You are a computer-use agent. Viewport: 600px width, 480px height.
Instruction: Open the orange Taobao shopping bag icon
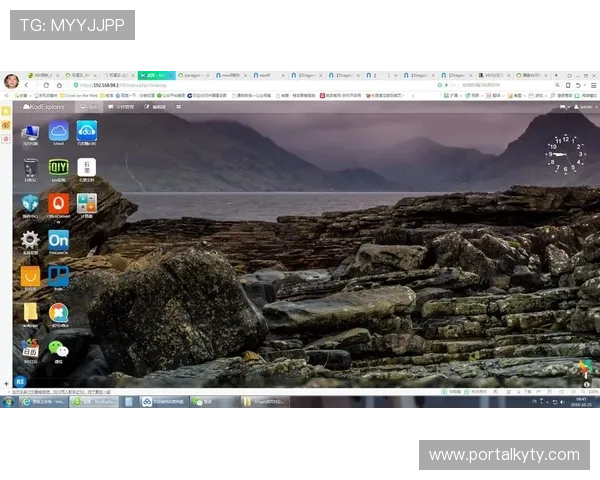click(30, 276)
